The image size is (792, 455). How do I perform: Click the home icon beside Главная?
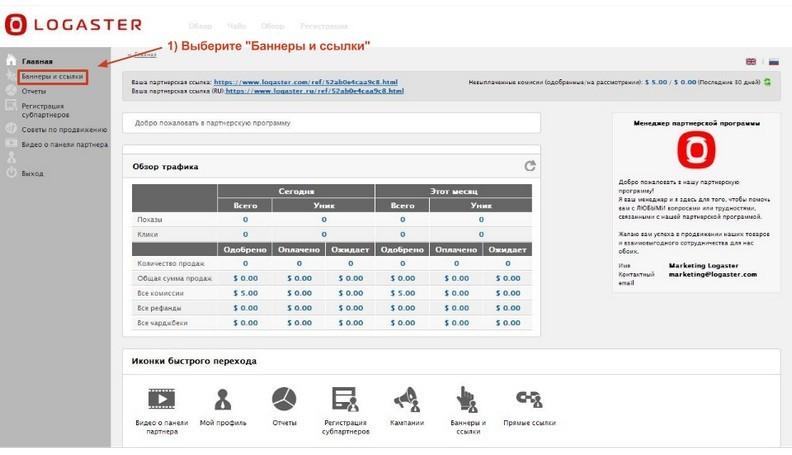(x=11, y=61)
